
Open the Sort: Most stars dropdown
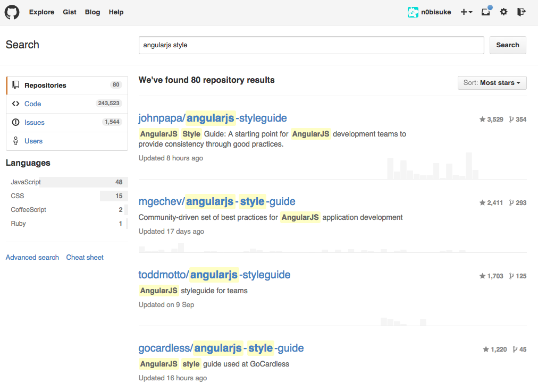pos(492,83)
